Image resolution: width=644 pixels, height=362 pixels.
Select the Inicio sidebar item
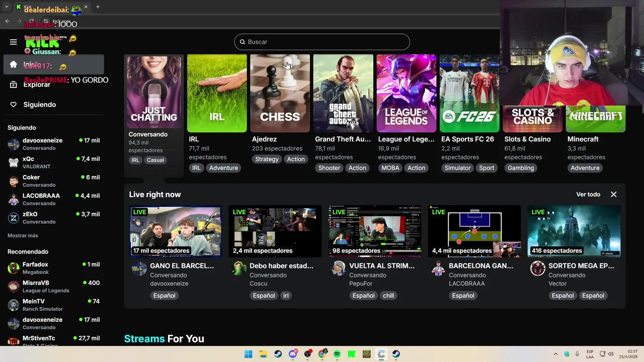(x=54, y=64)
